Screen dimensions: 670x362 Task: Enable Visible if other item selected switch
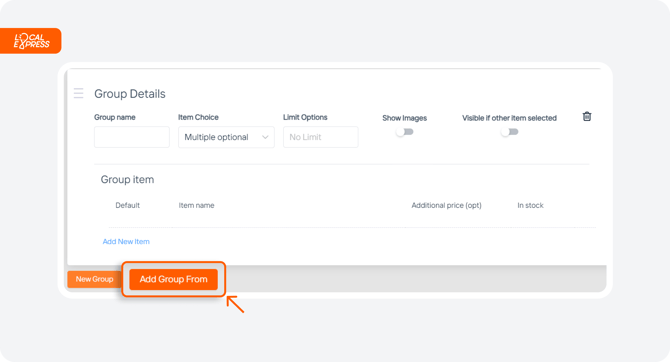pos(509,132)
